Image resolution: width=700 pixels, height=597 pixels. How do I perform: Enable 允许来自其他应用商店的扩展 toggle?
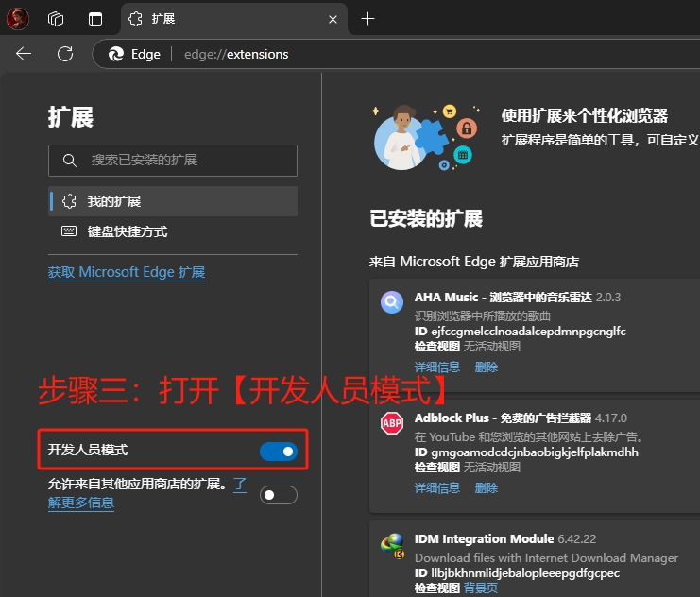[279, 495]
